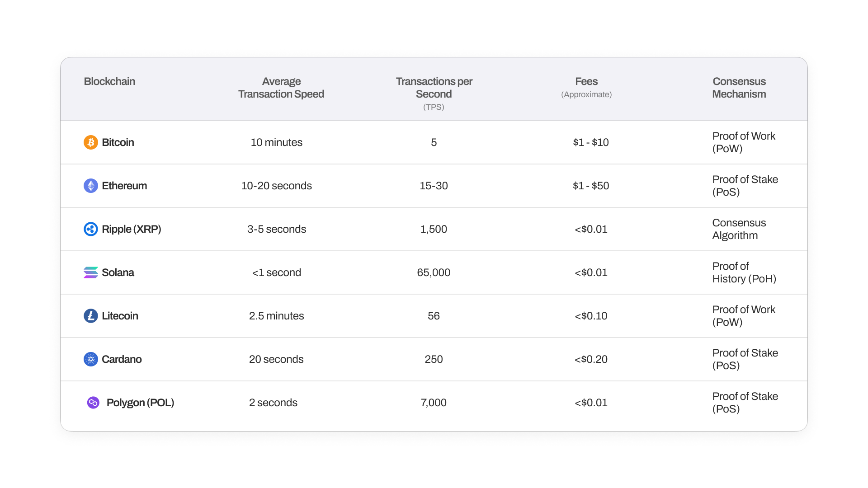
Task: Click the Consensus Mechanism column header
Action: [739, 88]
